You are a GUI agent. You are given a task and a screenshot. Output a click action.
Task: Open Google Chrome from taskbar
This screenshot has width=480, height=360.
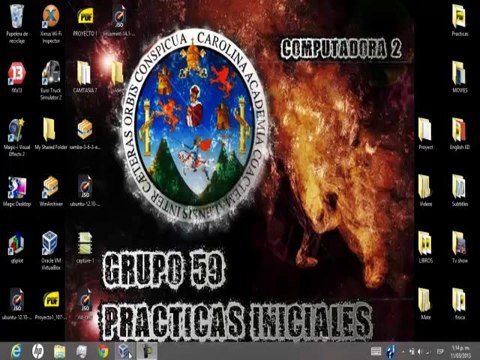103,351
